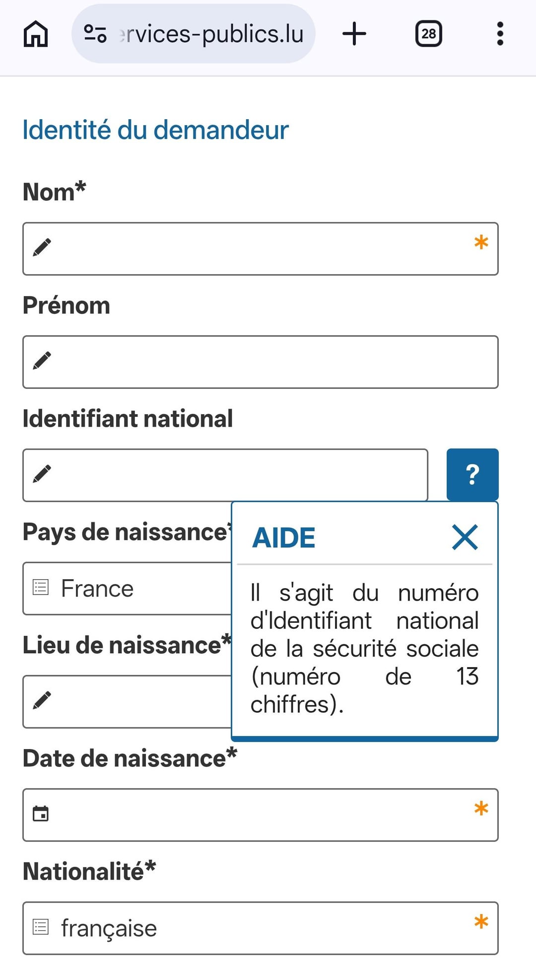Click the Identité du demandeur heading
The width and height of the screenshot is (536, 980).
click(155, 130)
